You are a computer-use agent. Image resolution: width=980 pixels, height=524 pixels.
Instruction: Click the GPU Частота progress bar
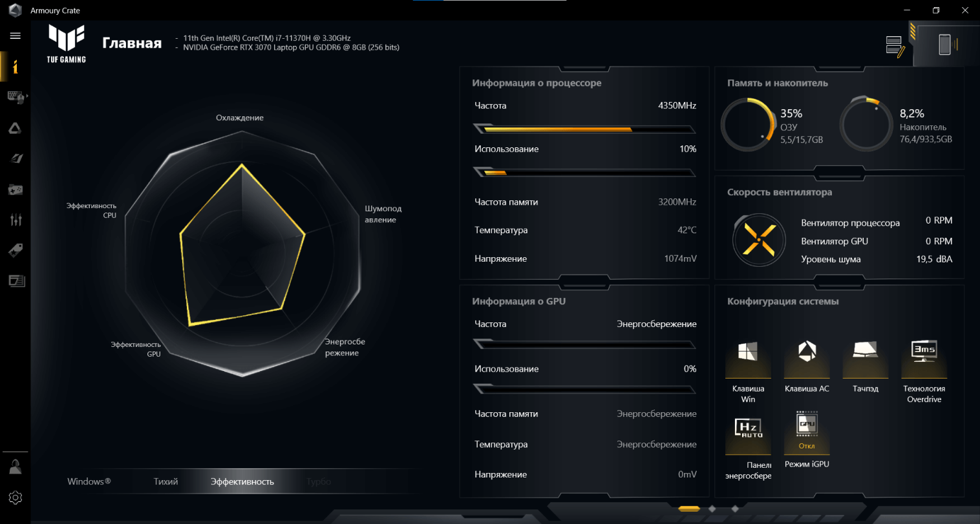click(584, 344)
